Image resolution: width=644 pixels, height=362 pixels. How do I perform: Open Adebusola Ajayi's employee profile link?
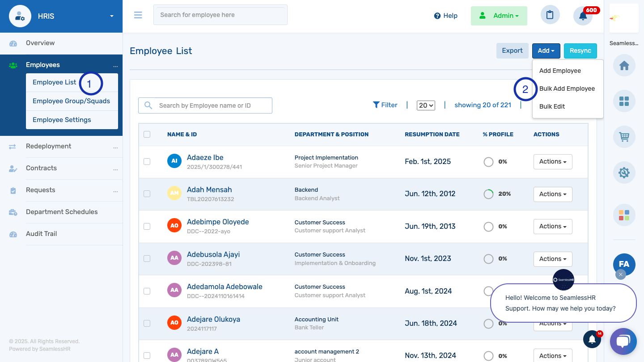coord(213,254)
